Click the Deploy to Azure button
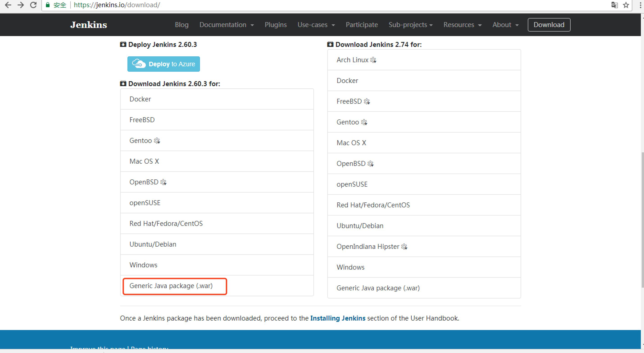This screenshot has height=353, width=644. pos(163,64)
